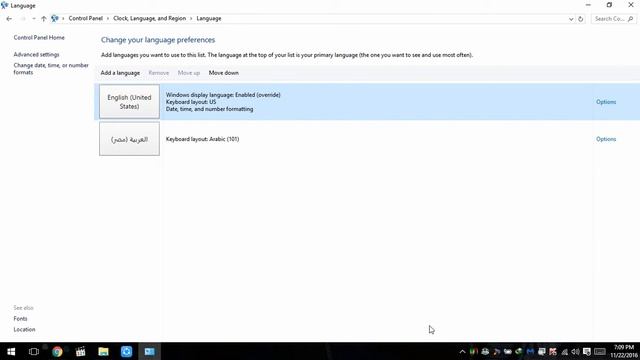Click Add a language
The image size is (640, 360).
120,73
